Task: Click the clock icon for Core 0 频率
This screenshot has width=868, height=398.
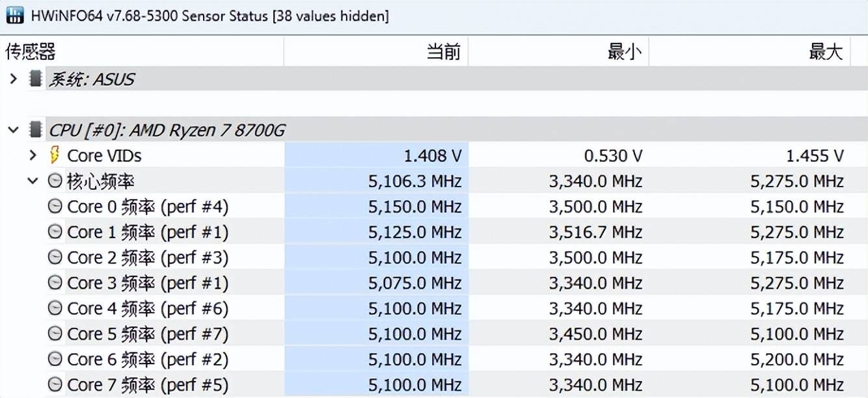Action: click(x=55, y=207)
